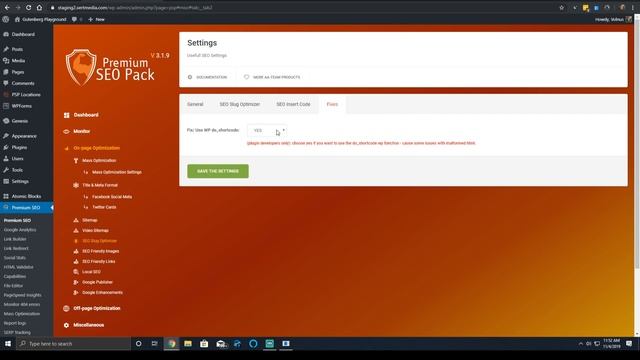Click Save The Settings button
The image size is (640, 360).
218,171
